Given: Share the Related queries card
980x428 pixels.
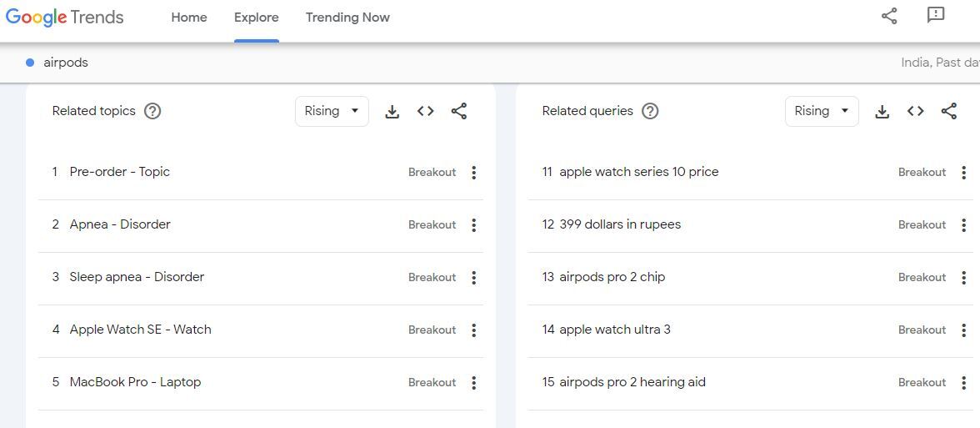Looking at the screenshot, I should click(x=948, y=111).
